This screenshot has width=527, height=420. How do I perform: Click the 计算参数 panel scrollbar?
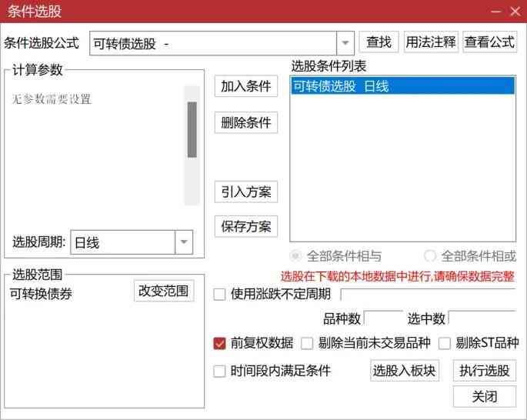tap(192, 129)
